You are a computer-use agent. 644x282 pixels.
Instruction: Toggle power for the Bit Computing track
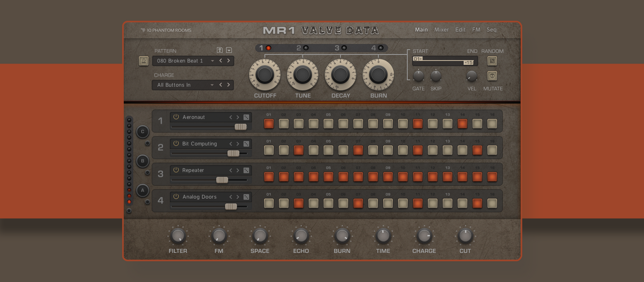click(176, 144)
